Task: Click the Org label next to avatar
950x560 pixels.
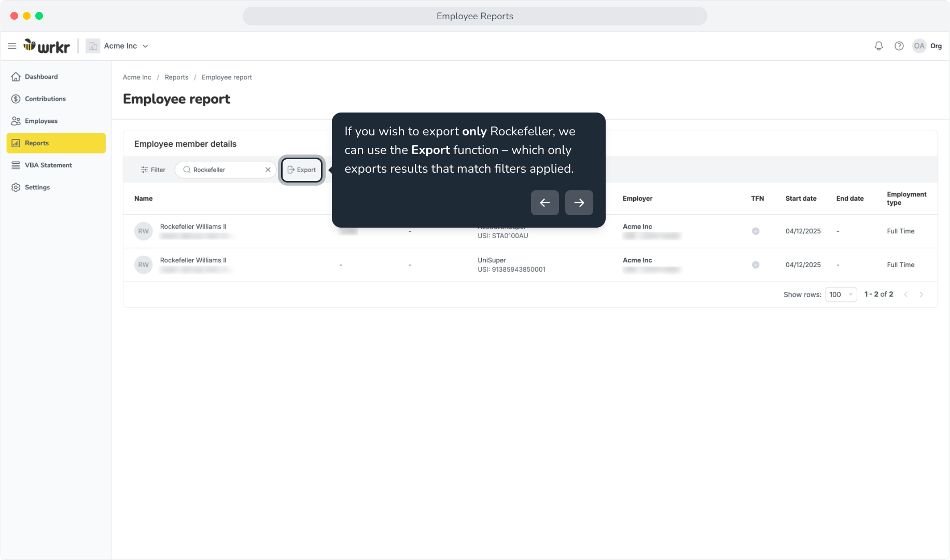Action: tap(936, 46)
